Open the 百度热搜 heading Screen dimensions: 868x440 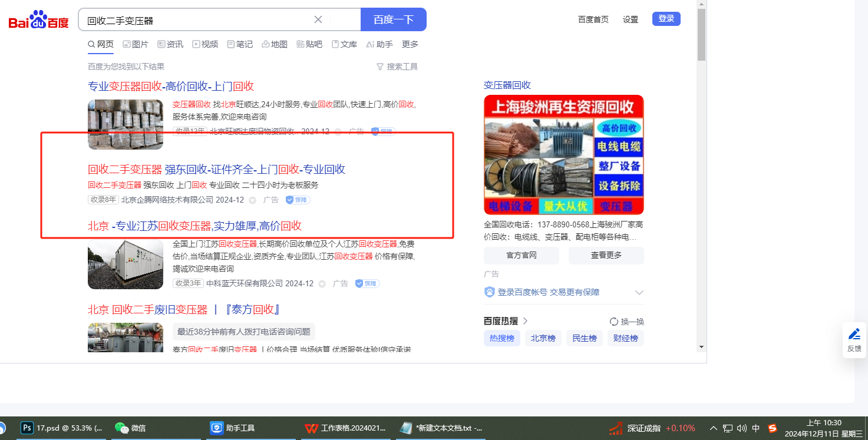point(506,321)
